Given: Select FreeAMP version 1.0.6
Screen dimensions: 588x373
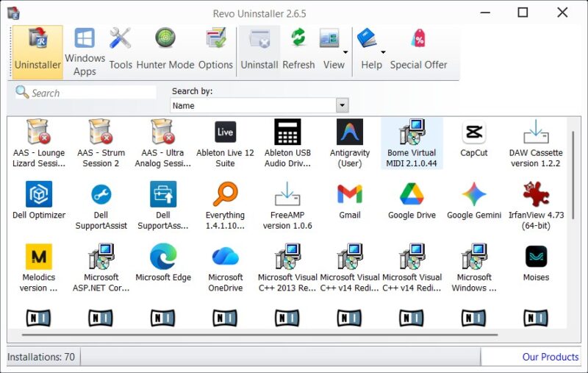Looking at the screenshot, I should click(287, 206).
